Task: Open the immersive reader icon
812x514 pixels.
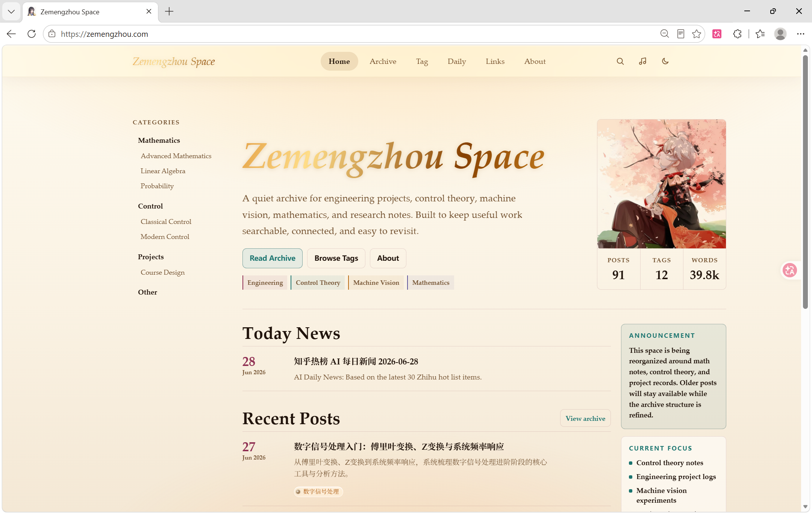Action: [681, 34]
